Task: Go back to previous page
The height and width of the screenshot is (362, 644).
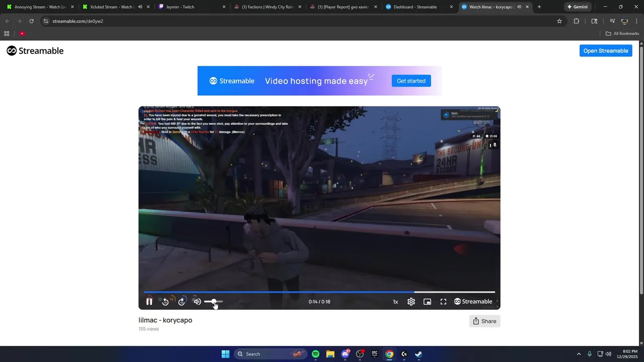Action: click(x=8, y=21)
